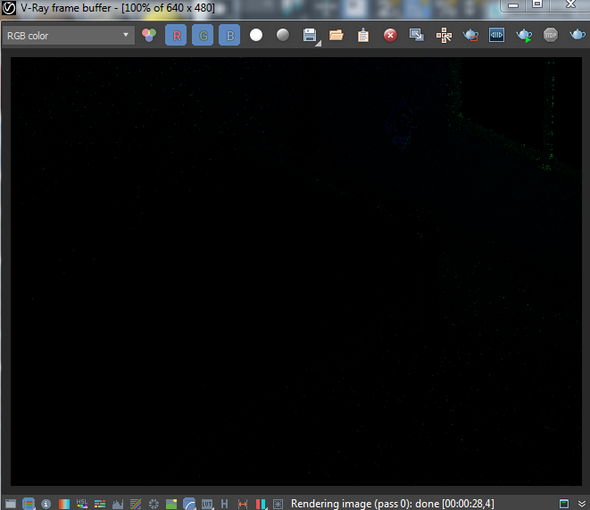Toggle the green channel button
This screenshot has width=590, height=510.
pyautogui.click(x=203, y=35)
